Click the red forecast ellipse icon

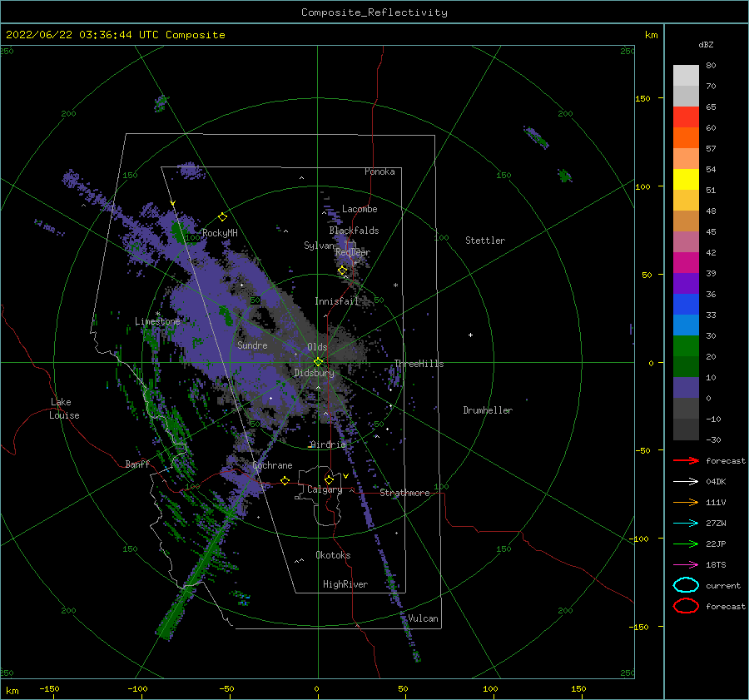[x=686, y=606]
